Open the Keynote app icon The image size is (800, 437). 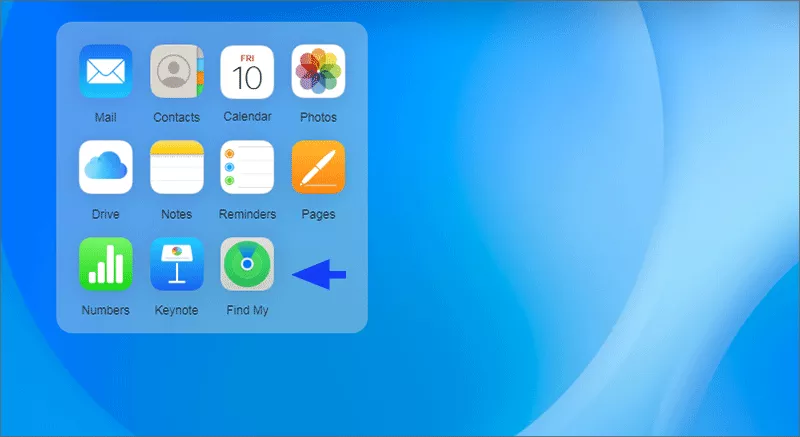tap(177, 264)
